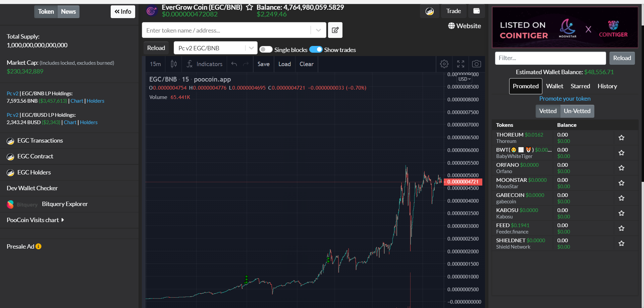Click the page vertical scrollbar thumb
The height and width of the screenshot is (308, 644).
[643, 103]
